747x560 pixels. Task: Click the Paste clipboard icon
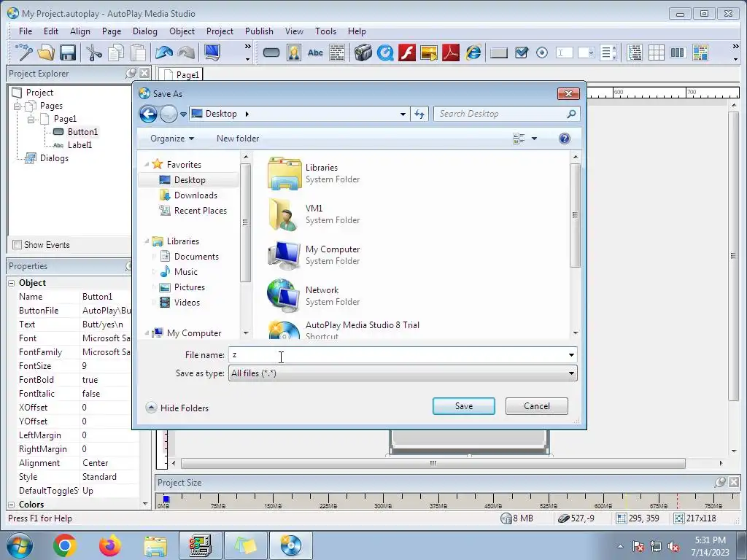pyautogui.click(x=138, y=52)
